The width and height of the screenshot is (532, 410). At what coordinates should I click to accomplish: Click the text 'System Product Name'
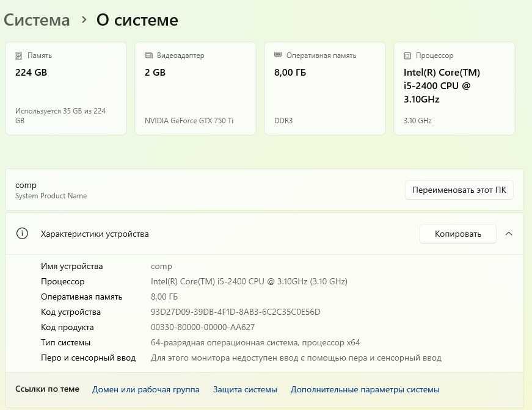[51, 196]
